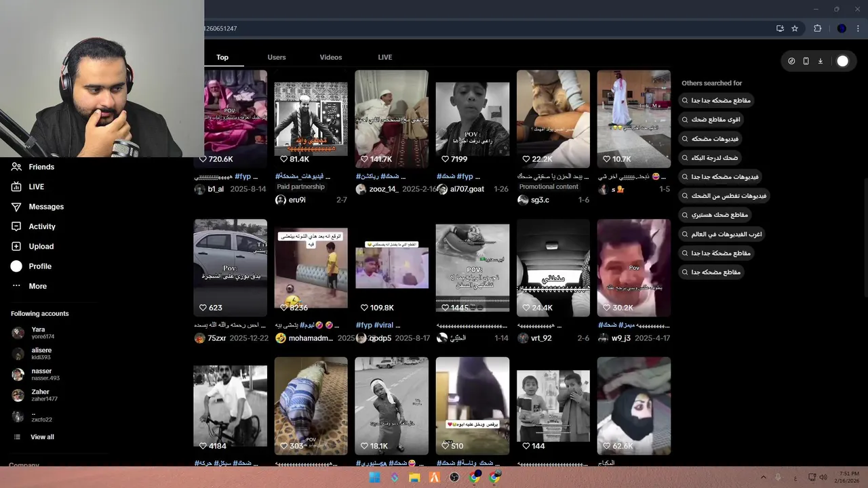Image resolution: width=868 pixels, height=488 pixels.
Task: Switch to the Users tab
Action: 277,57
